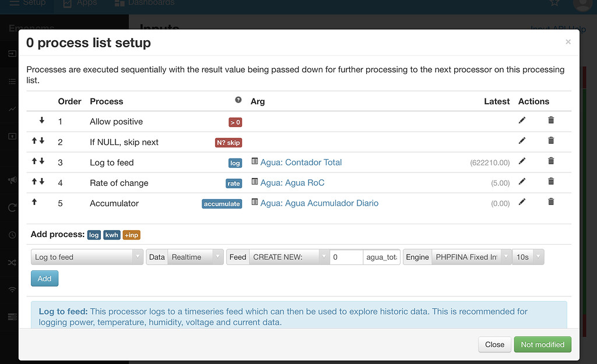Viewport: 597px width, 364px height.
Task: Open the Agua: Contador Total feed link
Action: pyautogui.click(x=301, y=162)
